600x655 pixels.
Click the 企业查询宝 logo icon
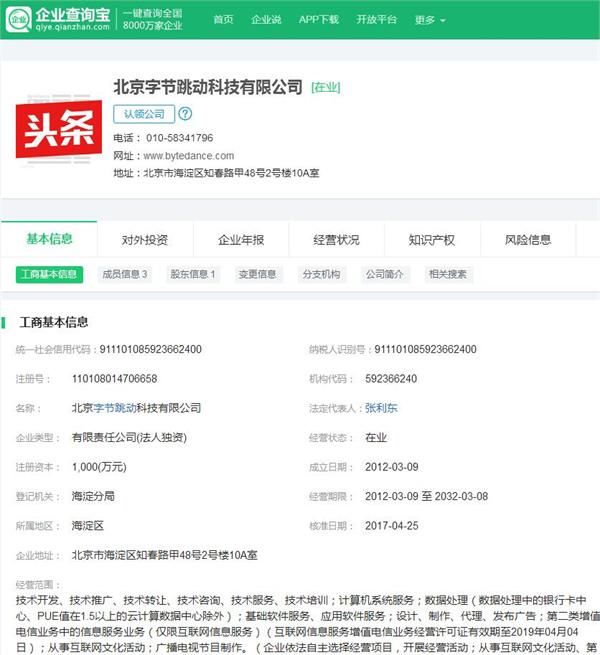tap(19, 19)
